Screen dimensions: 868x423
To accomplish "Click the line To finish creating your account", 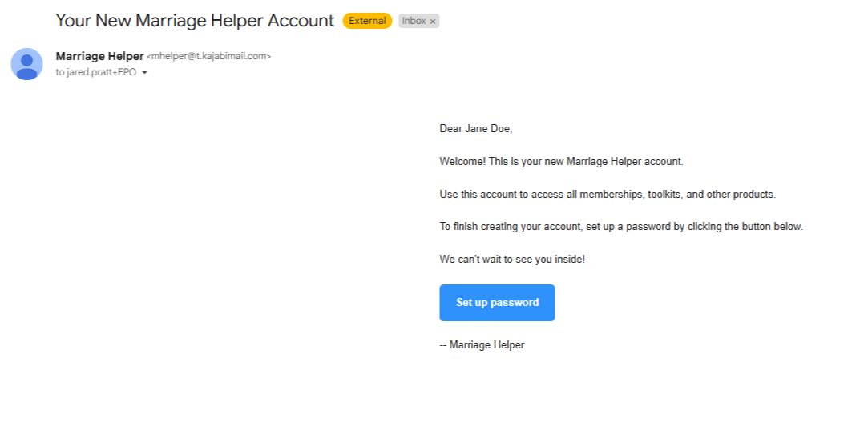I will 621,227.
